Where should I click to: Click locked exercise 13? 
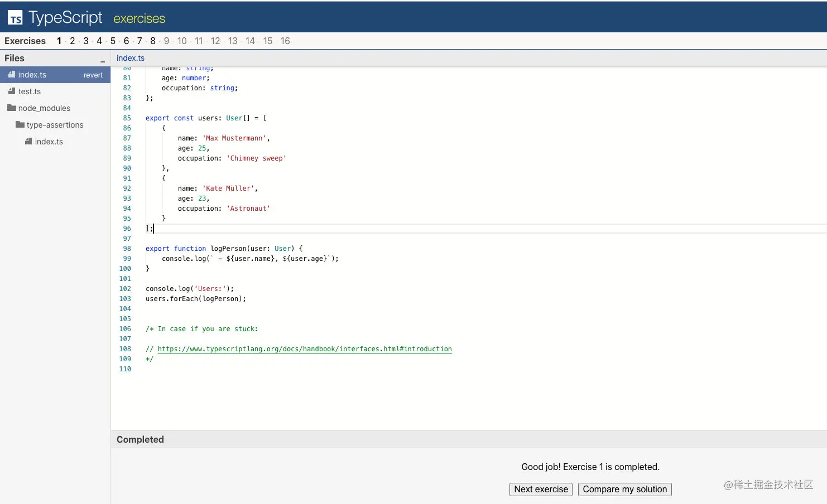233,41
